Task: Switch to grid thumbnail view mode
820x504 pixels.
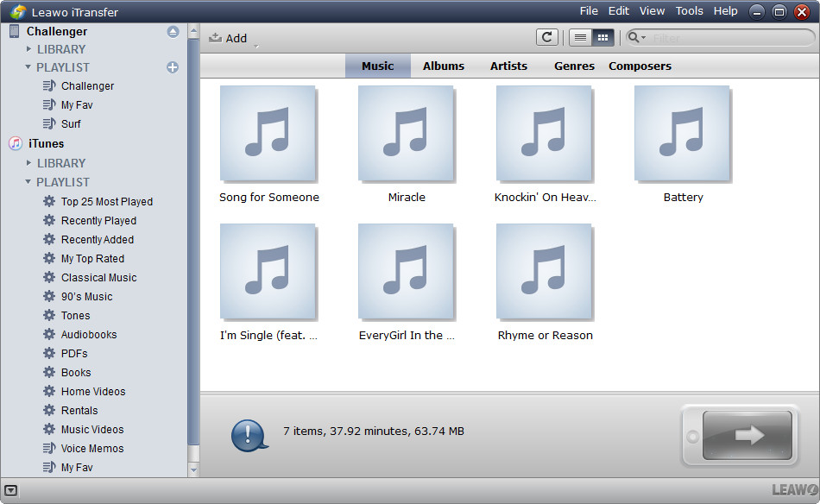Action: tap(602, 38)
